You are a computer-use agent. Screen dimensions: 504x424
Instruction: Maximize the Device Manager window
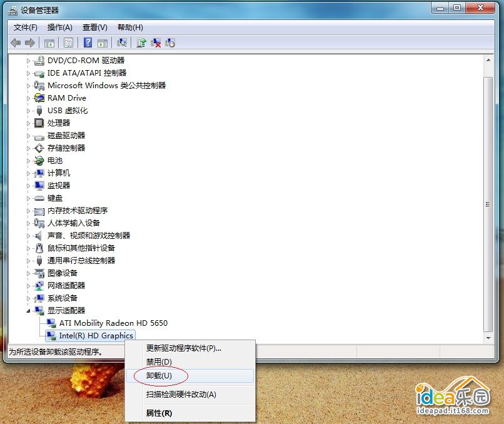(457, 8)
